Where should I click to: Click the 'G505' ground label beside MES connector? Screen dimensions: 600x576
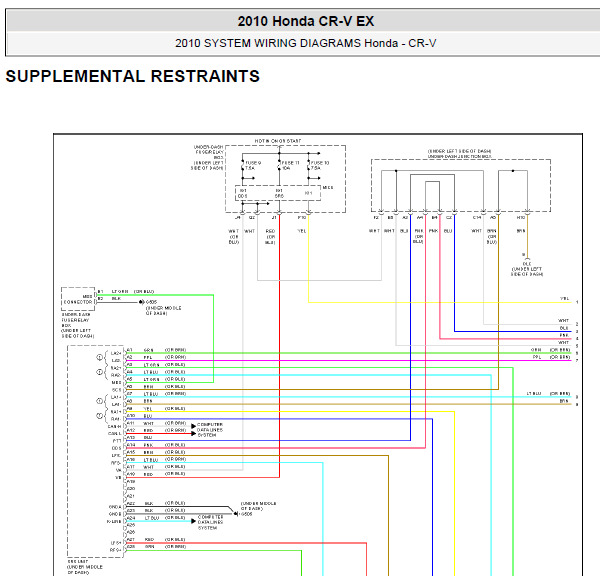151,302
